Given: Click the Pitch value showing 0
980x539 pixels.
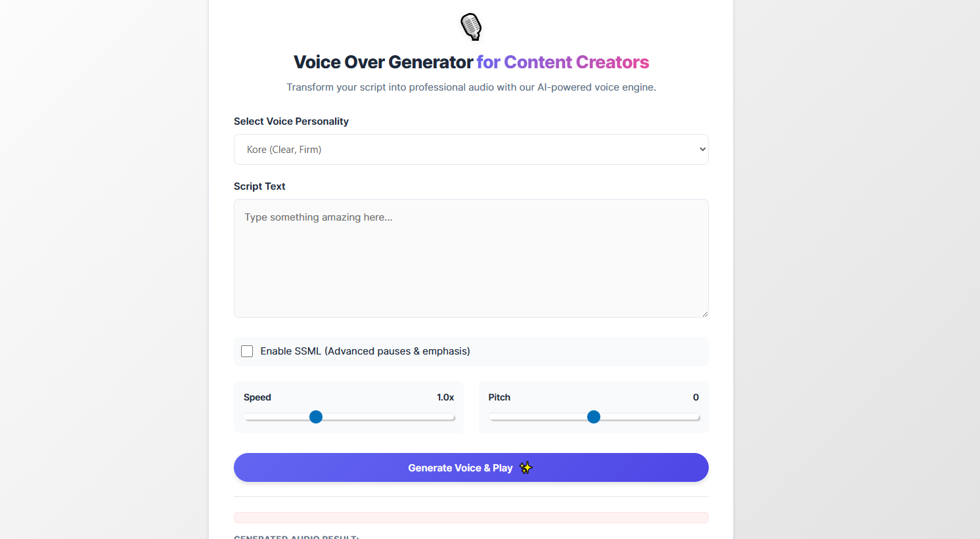Looking at the screenshot, I should coord(696,397).
